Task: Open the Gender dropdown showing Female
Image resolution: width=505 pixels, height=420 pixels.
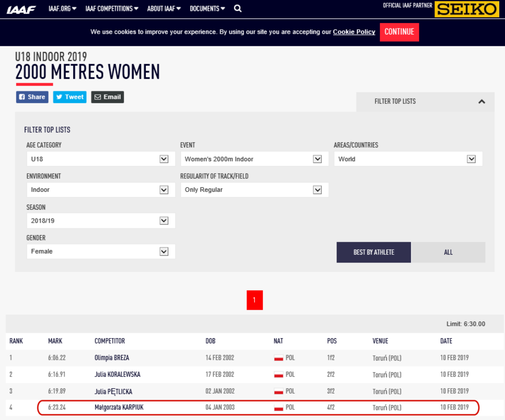Action: pos(101,251)
